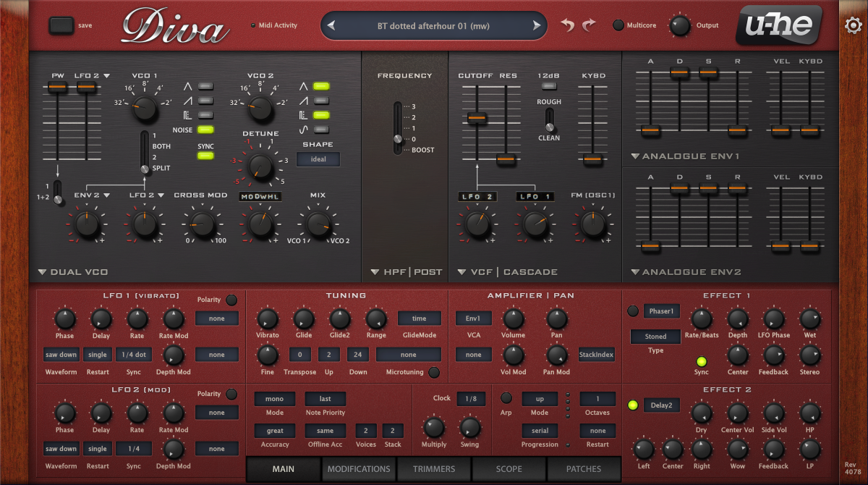Toggle LFO 1 Polarity

pyautogui.click(x=231, y=300)
